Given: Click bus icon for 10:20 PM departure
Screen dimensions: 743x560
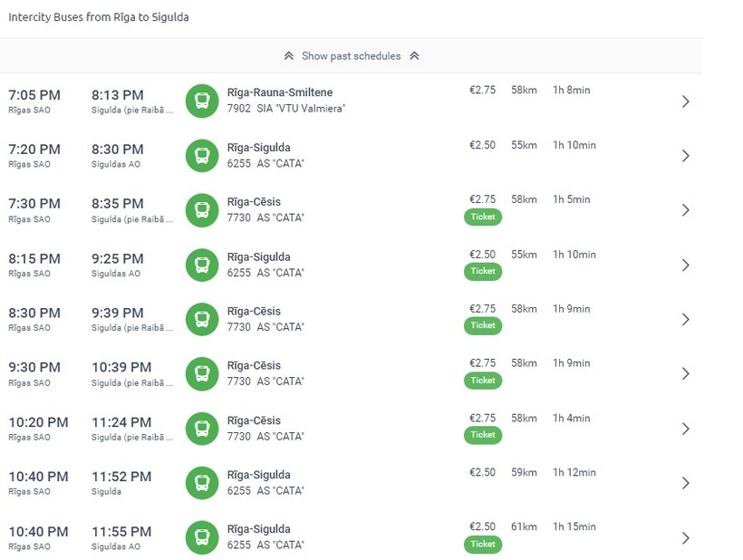Looking at the screenshot, I should pyautogui.click(x=202, y=428).
